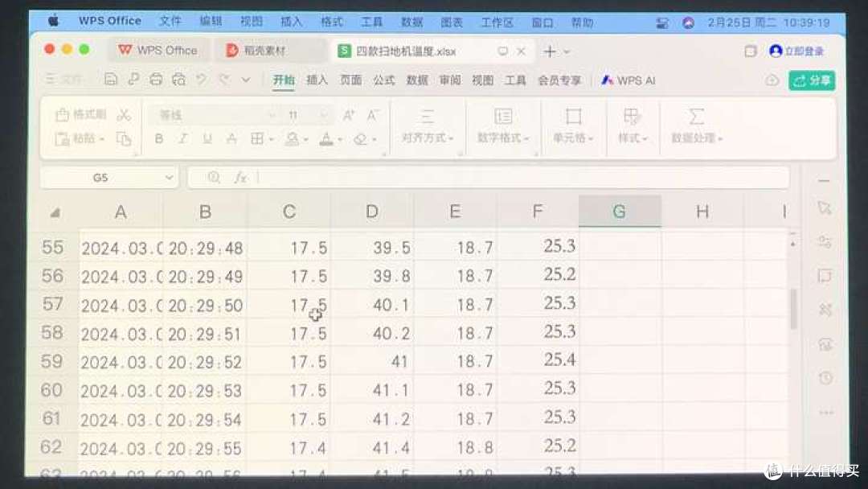This screenshot has height=489, width=868.
Task: Click into the formula bar input
Action: point(522,178)
